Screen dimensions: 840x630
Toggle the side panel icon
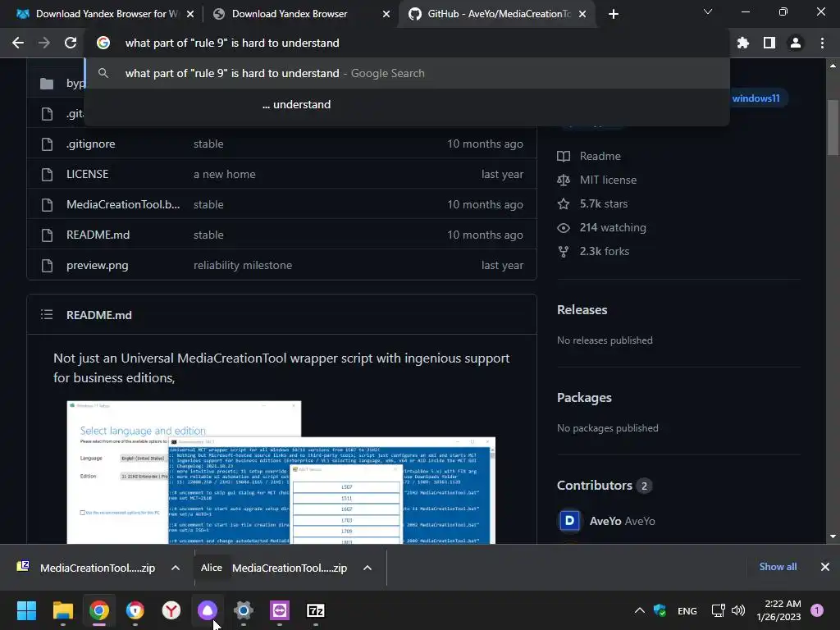point(769,43)
